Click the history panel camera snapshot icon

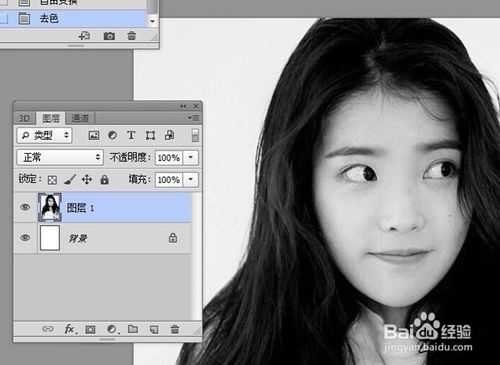109,36
